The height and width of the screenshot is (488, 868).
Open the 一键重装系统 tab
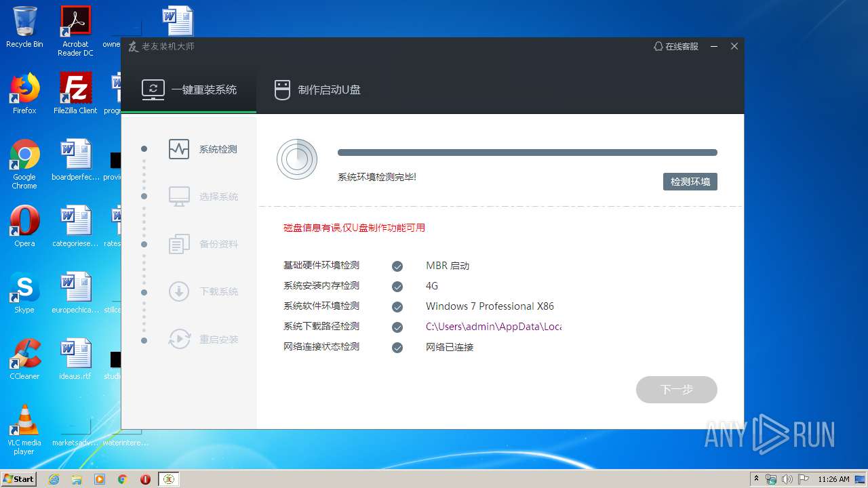tap(189, 89)
